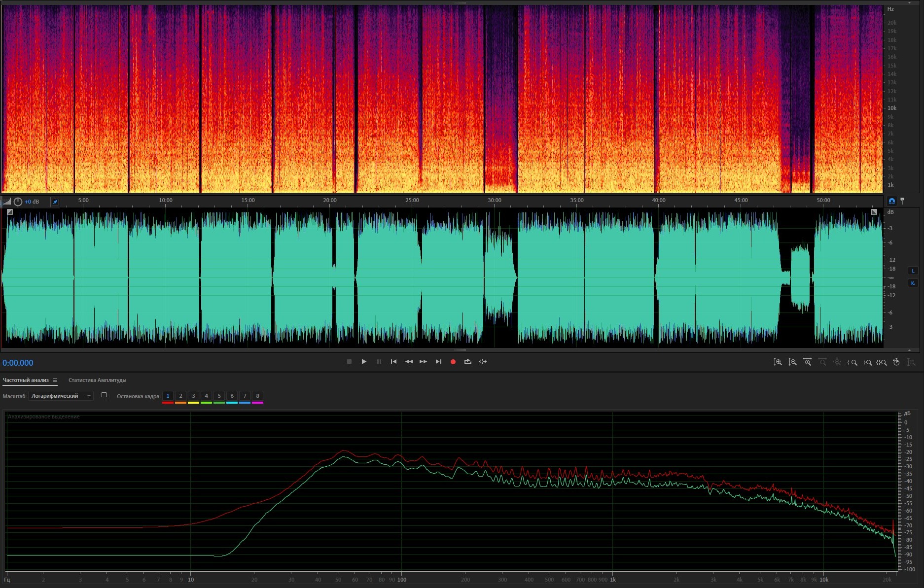Image resolution: width=924 pixels, height=588 pixels.
Task: Toggle loop playback icon
Action: pos(467,362)
